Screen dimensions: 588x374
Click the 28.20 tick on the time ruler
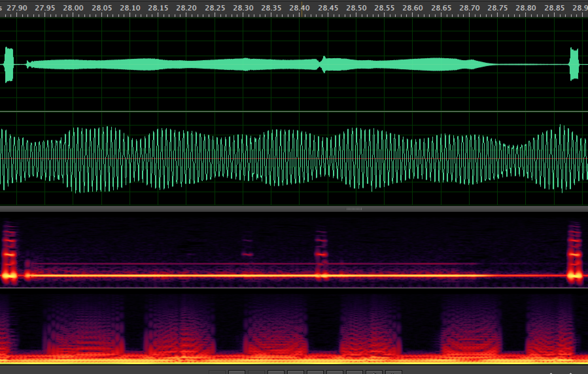pyautogui.click(x=186, y=8)
